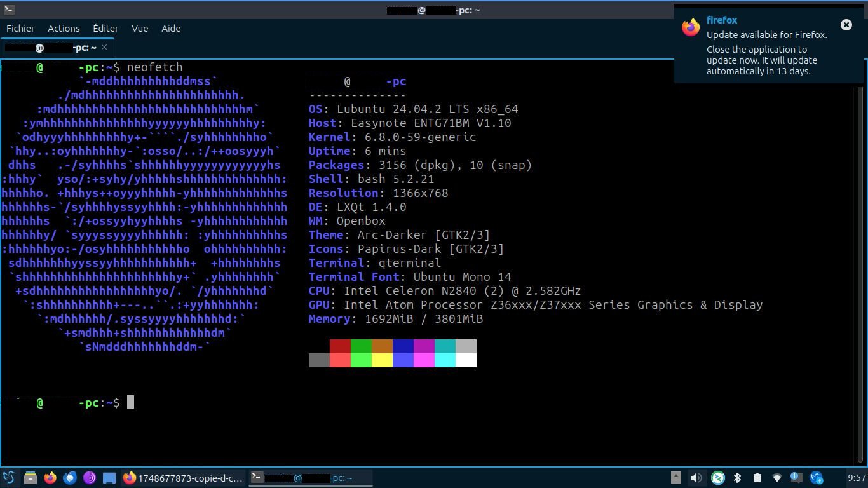Launch Firefox from the quick launch
This screenshot has height=488, width=868.
(50, 478)
